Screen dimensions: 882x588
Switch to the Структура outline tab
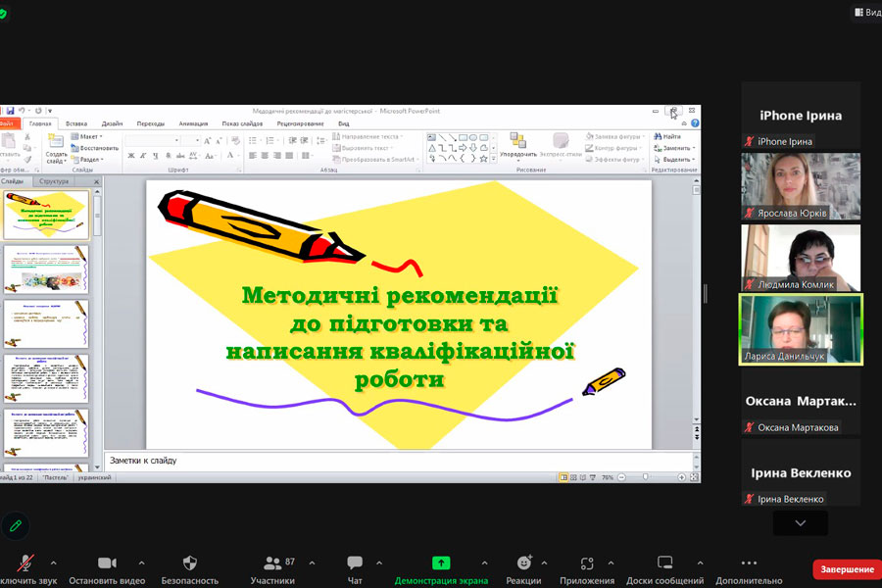[54, 181]
